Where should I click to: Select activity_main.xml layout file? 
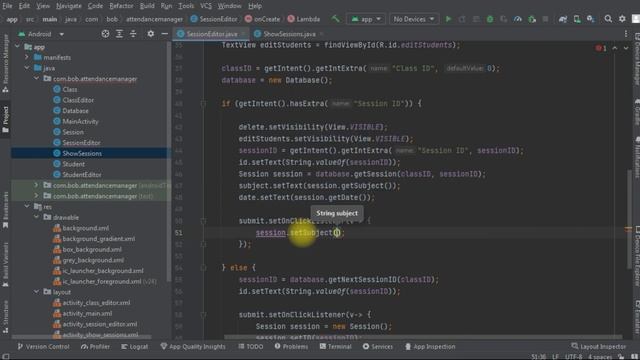click(x=87, y=313)
